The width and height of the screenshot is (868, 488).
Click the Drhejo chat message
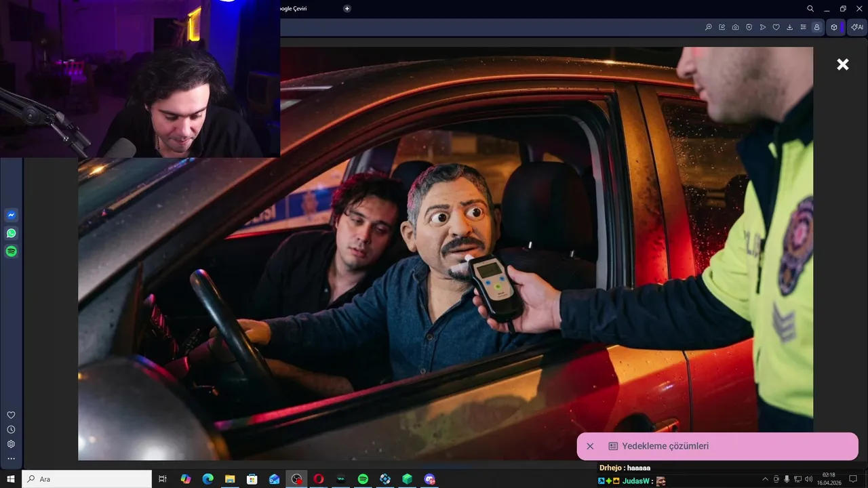point(625,468)
